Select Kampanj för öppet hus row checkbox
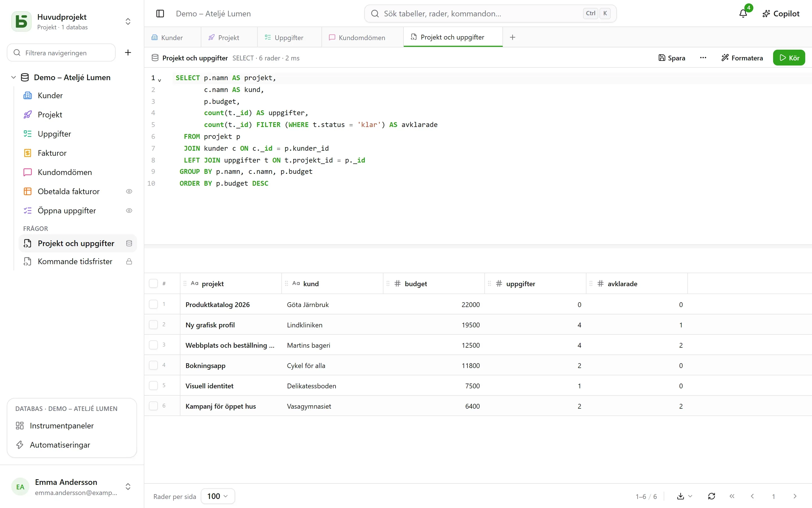The width and height of the screenshot is (812, 508). tap(153, 406)
